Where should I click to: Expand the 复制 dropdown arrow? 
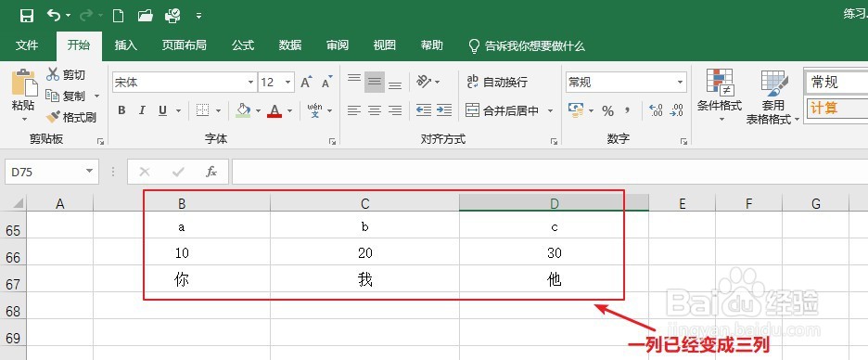(x=96, y=96)
